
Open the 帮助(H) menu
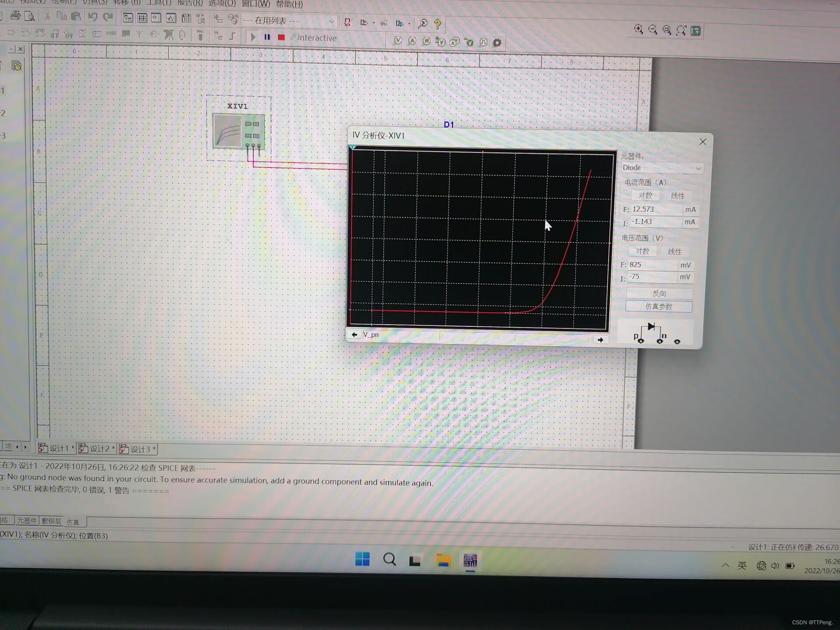pos(290,4)
